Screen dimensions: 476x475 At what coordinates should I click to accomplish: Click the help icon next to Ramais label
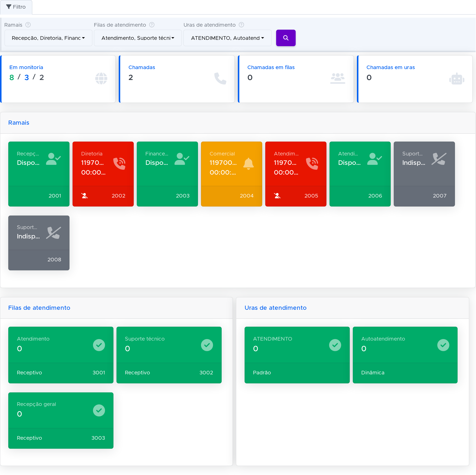pyautogui.click(x=28, y=25)
